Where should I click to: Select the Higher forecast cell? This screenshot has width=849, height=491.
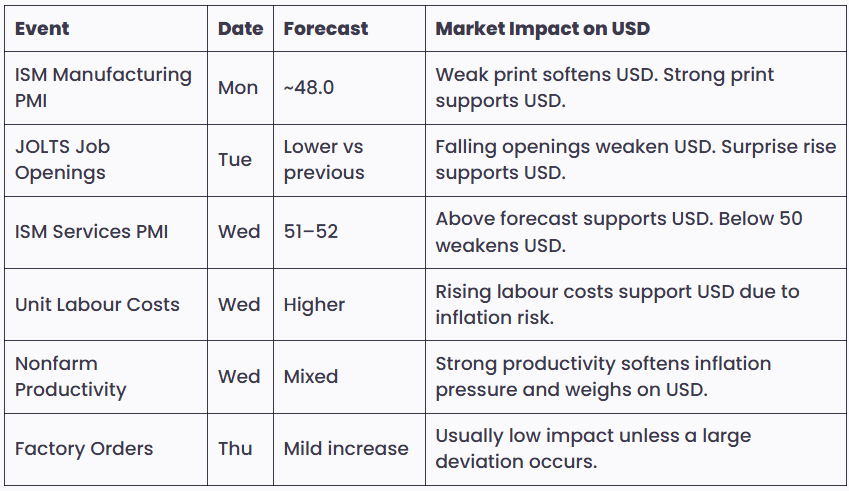(x=314, y=304)
